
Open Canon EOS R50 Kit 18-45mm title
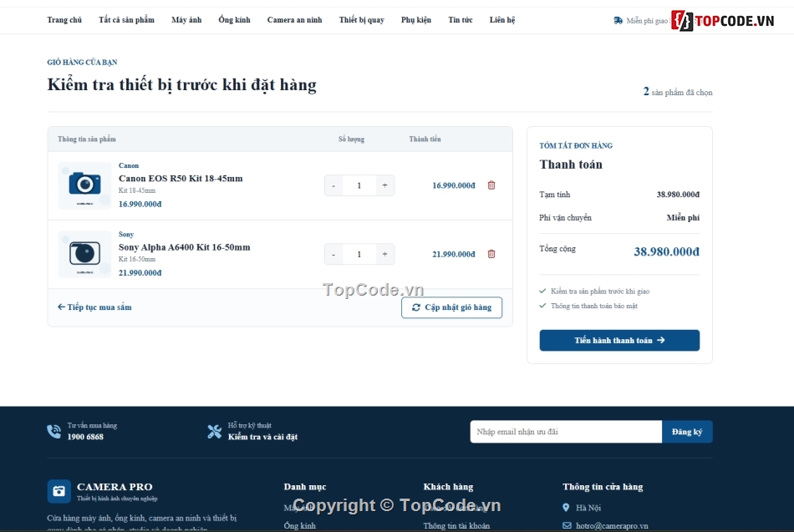(181, 178)
